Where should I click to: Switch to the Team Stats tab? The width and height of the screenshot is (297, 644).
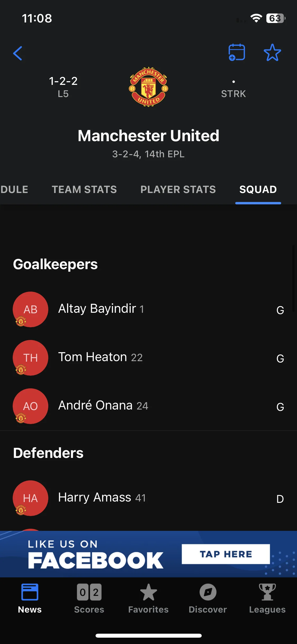tap(84, 190)
